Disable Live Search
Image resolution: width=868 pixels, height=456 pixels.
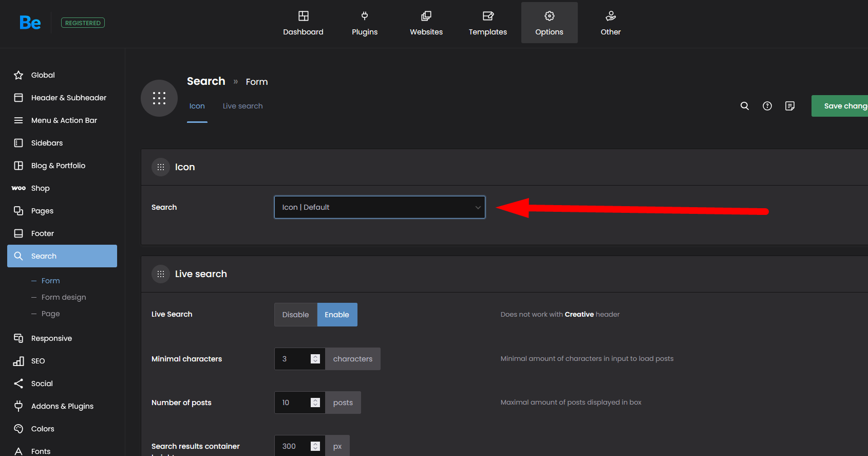coord(295,315)
